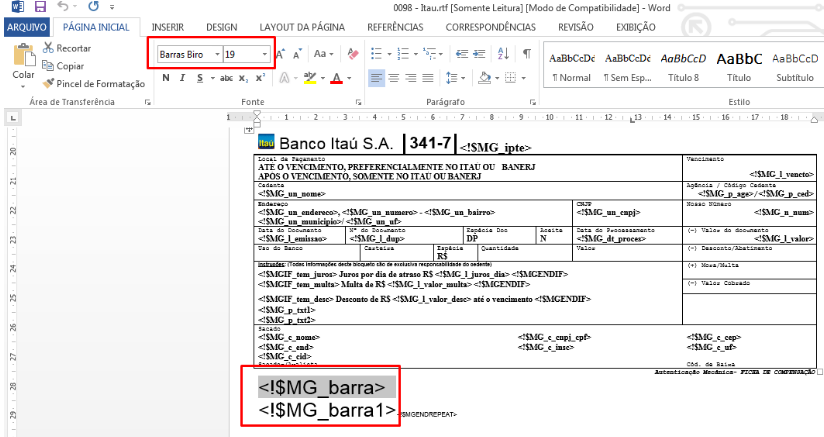824x437 pixels.
Task: Decrease font size with shrink font icon
Action: pyautogui.click(x=297, y=54)
